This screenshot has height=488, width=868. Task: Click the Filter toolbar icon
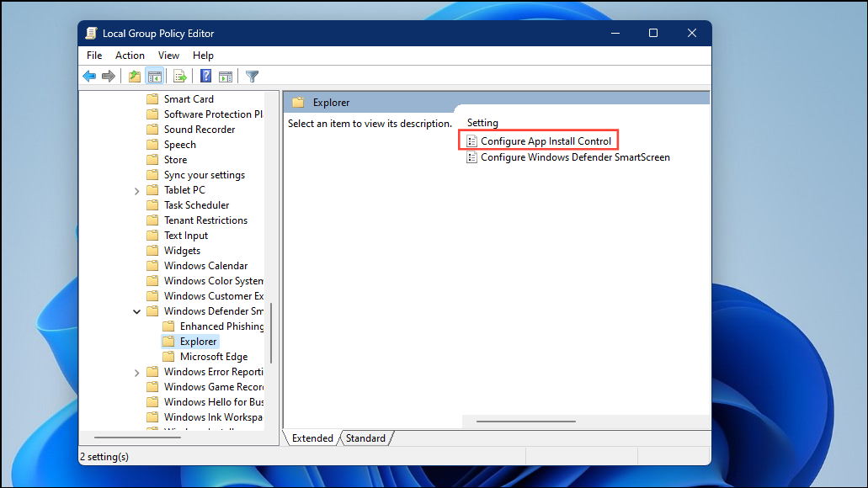[x=251, y=76]
